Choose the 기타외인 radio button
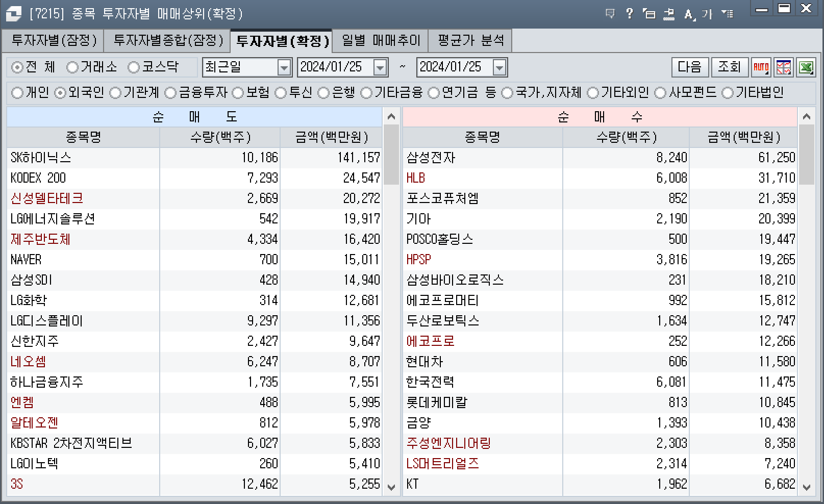The width and height of the screenshot is (824, 504). click(593, 93)
